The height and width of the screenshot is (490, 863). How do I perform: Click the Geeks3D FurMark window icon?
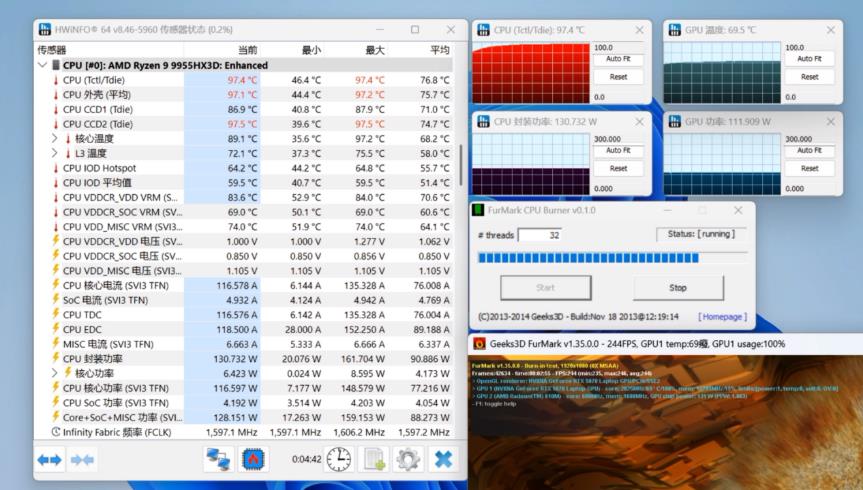[x=479, y=344]
